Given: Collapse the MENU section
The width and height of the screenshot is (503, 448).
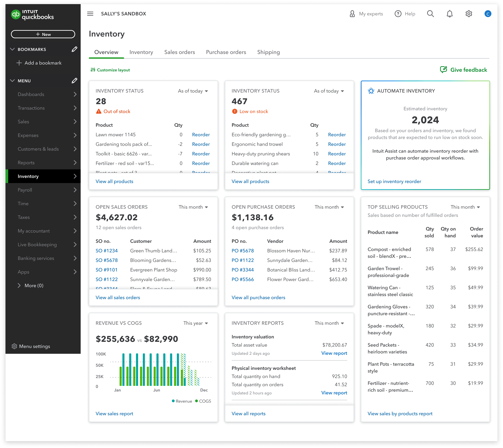Looking at the screenshot, I should click(12, 81).
